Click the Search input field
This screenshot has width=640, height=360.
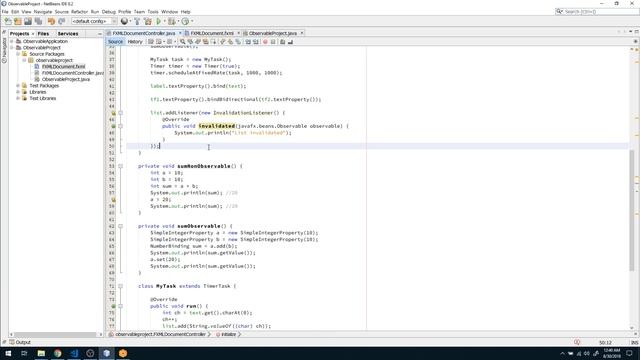597,11
